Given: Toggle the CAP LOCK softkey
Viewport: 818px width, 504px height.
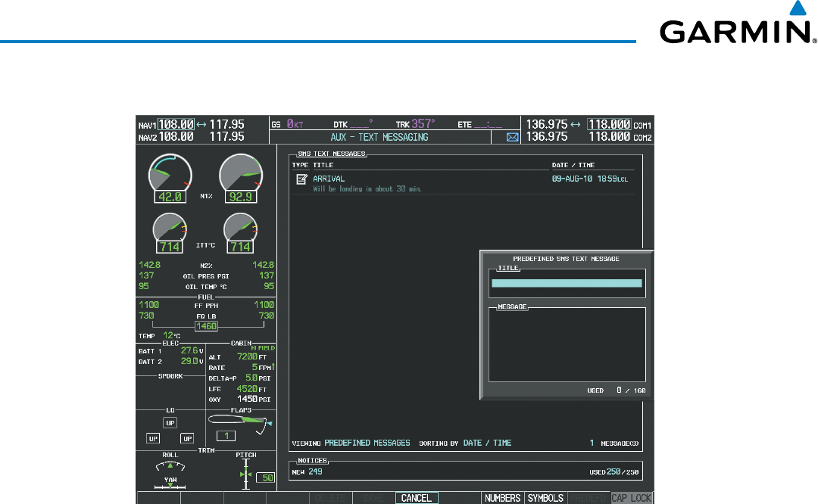Looking at the screenshot, I should (x=631, y=498).
